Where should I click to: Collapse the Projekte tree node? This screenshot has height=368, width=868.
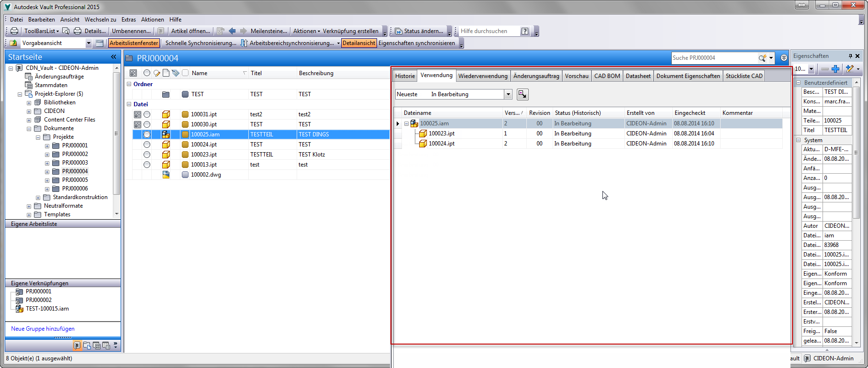point(38,137)
